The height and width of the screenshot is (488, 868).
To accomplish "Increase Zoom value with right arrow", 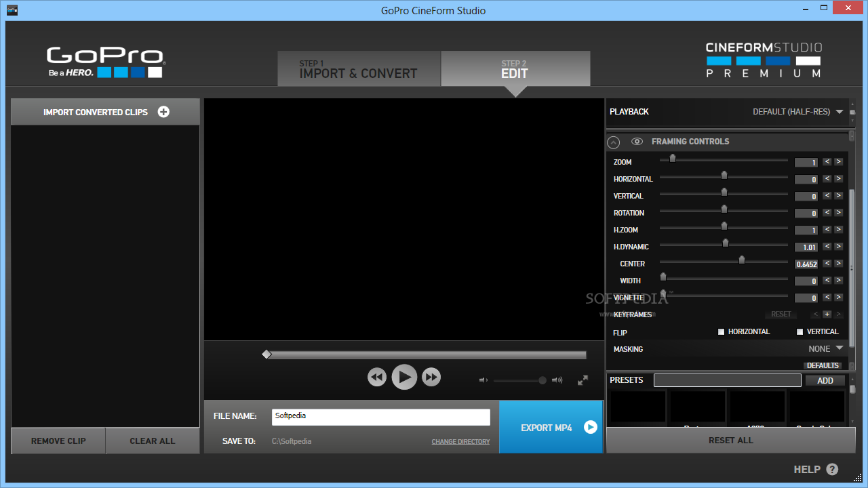I will point(839,162).
